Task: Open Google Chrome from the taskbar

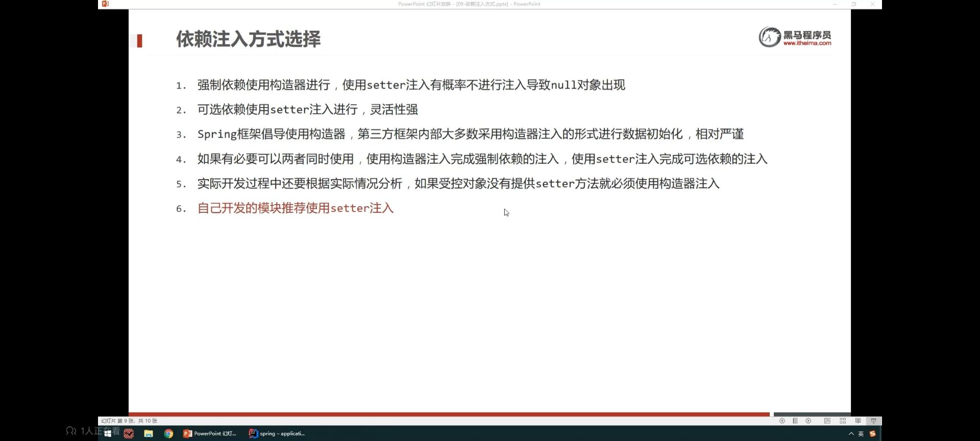Action: [x=168, y=433]
